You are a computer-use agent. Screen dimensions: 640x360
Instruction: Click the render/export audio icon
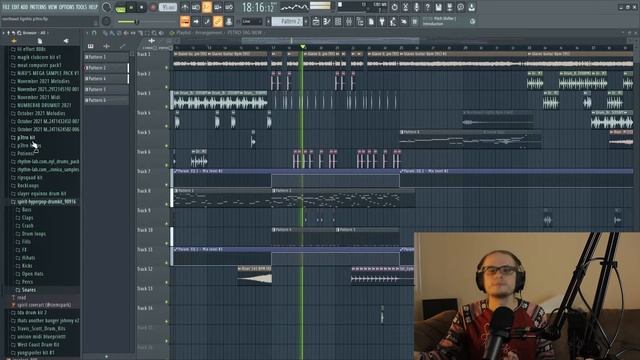tap(449, 7)
